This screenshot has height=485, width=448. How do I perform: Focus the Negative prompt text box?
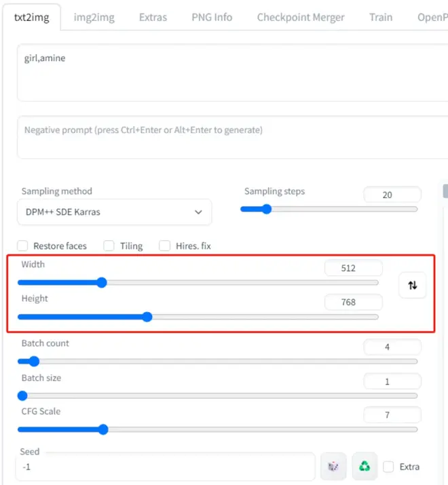[x=233, y=137]
